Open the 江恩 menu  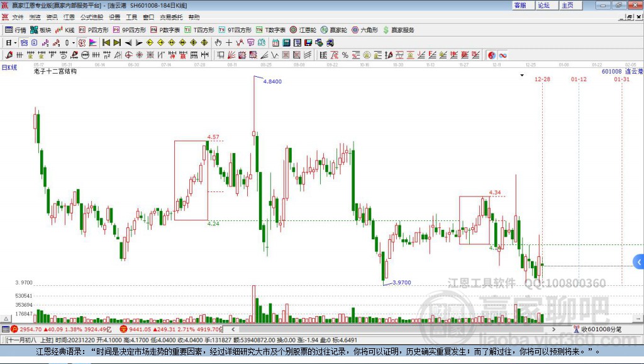click(69, 17)
